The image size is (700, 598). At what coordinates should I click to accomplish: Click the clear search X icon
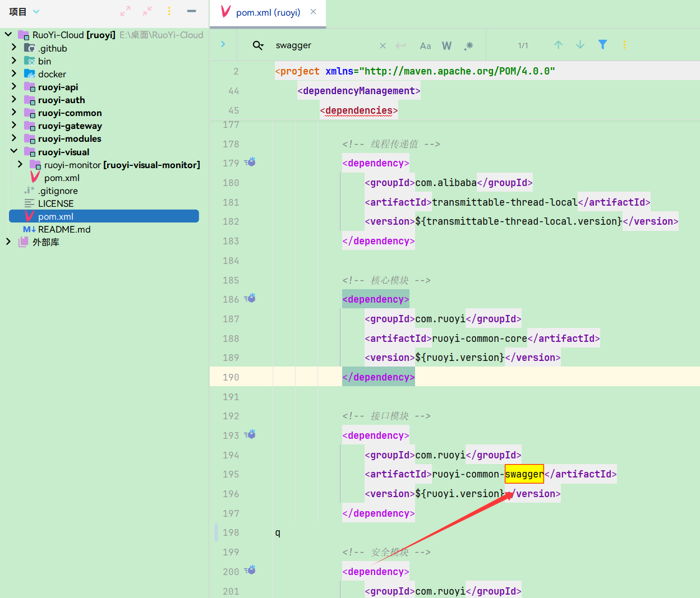[383, 45]
